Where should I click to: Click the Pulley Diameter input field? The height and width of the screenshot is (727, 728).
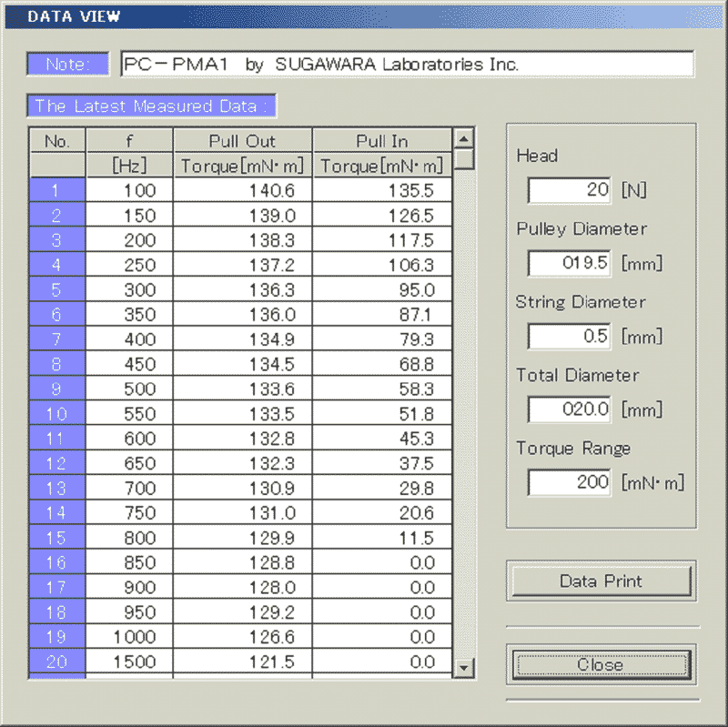pyautogui.click(x=569, y=263)
